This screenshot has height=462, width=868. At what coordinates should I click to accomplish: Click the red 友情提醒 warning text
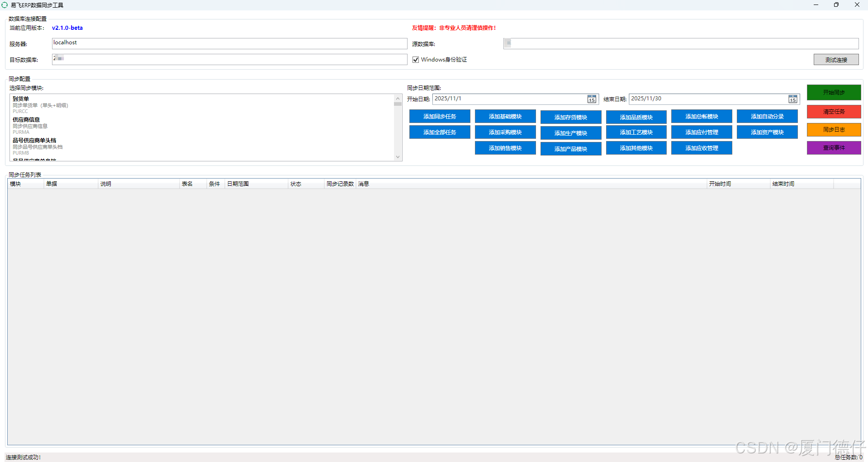click(454, 28)
